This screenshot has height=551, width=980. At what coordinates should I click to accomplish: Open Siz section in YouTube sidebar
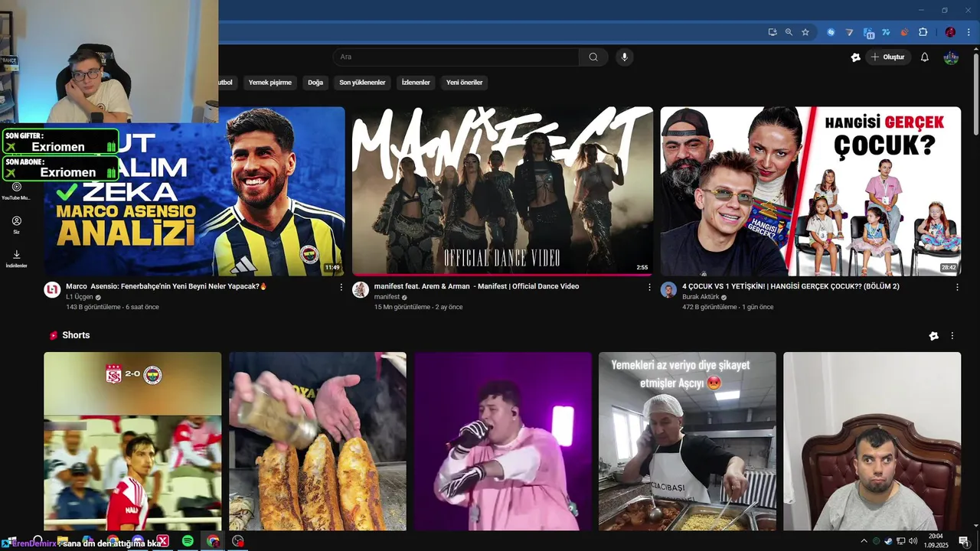pyautogui.click(x=16, y=225)
